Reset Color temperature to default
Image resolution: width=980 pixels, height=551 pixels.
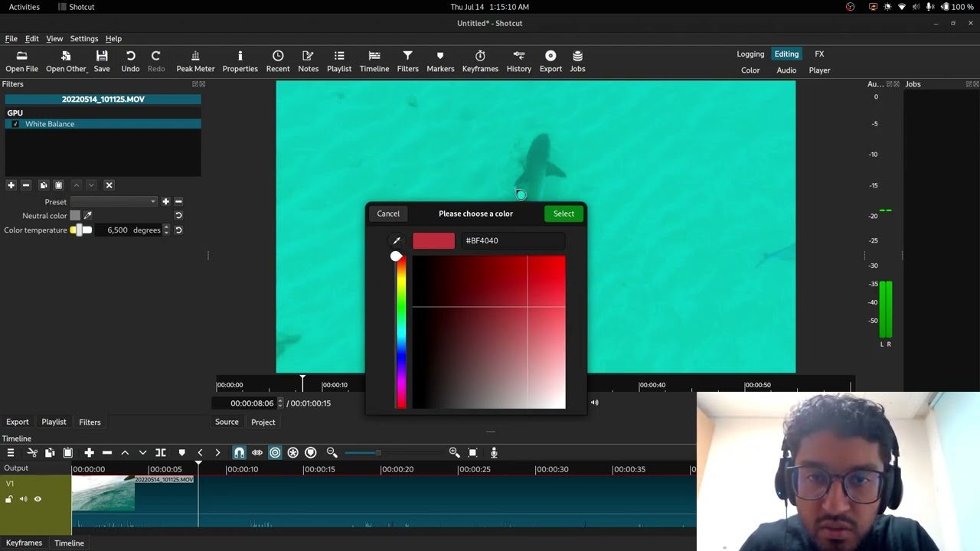pos(178,230)
